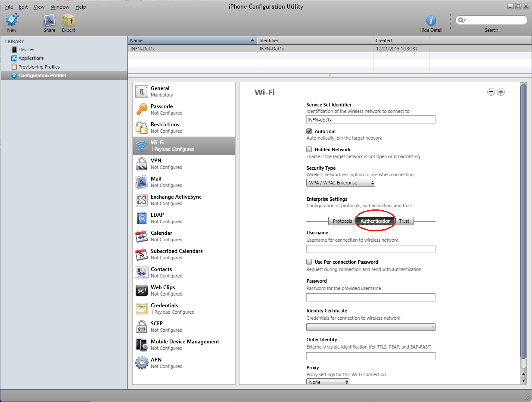532x402 pixels.
Task: Add Wi-Fi payload with plus button
Action: (501, 92)
